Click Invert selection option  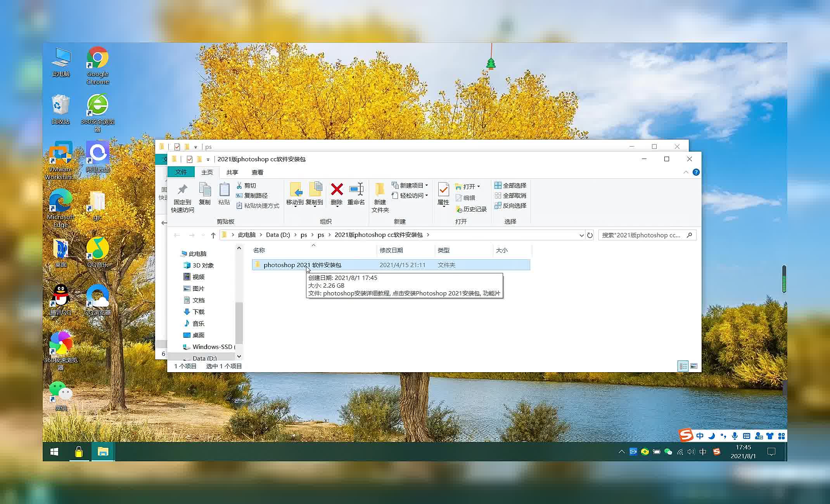pyautogui.click(x=510, y=205)
